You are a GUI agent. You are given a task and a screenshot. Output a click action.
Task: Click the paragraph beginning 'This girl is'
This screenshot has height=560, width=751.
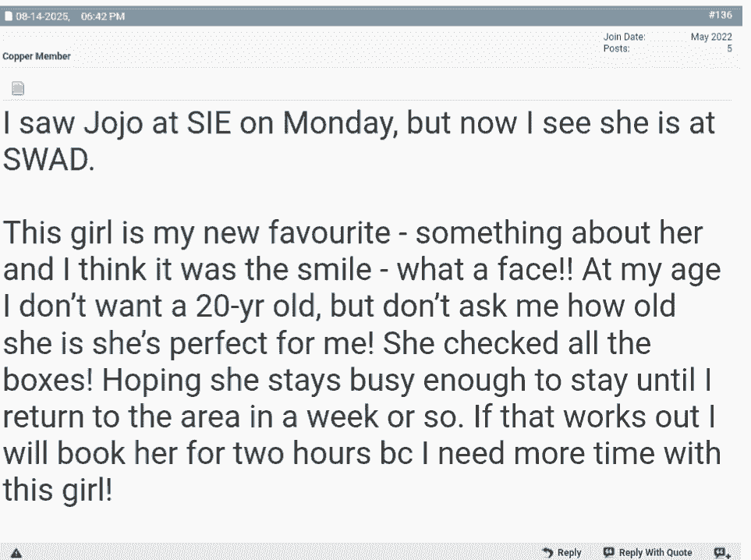(x=362, y=360)
